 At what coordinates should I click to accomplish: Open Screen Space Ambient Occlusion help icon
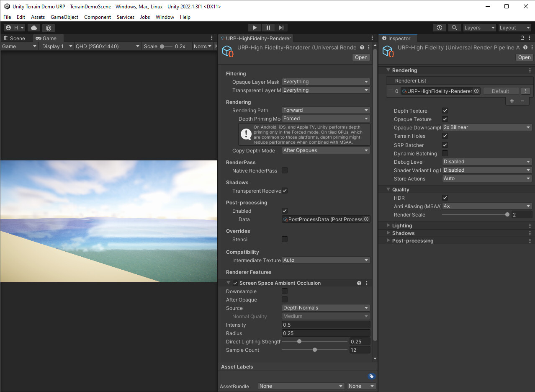pos(359,283)
